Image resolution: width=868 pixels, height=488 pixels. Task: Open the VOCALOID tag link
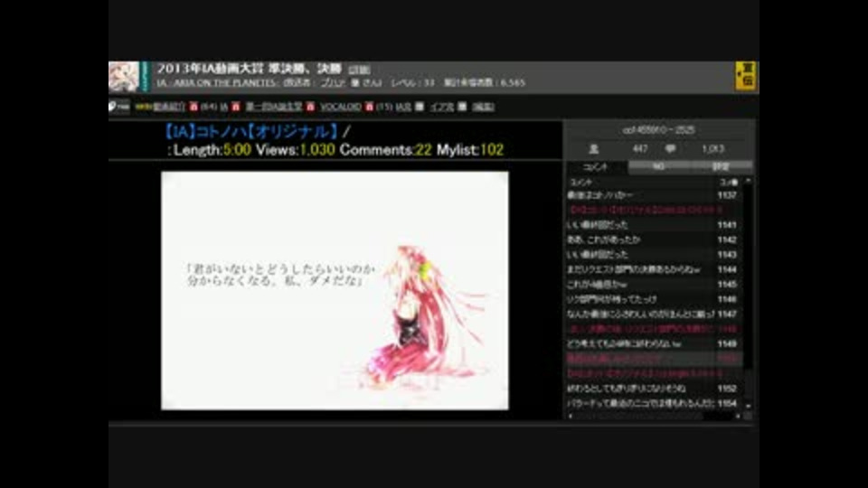341,107
